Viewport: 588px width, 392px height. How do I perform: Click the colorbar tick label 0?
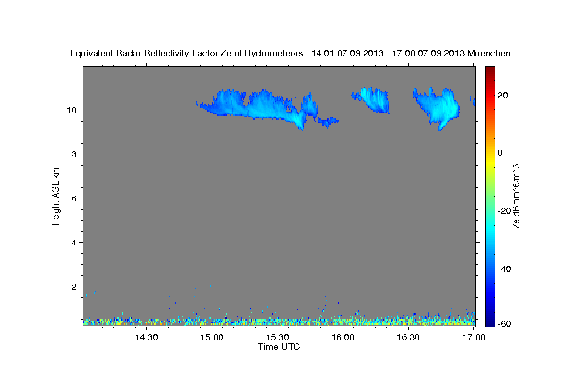pyautogui.click(x=500, y=153)
